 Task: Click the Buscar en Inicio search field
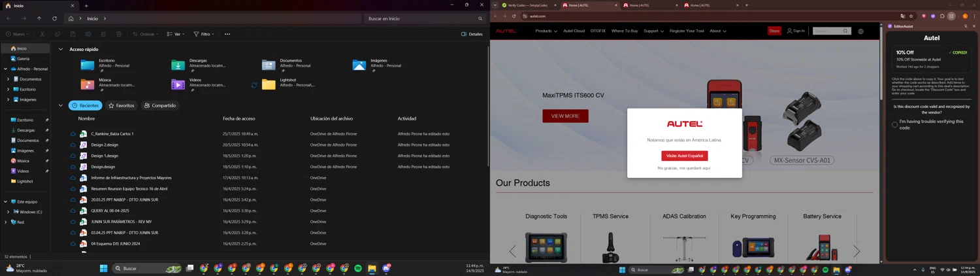tap(425, 18)
